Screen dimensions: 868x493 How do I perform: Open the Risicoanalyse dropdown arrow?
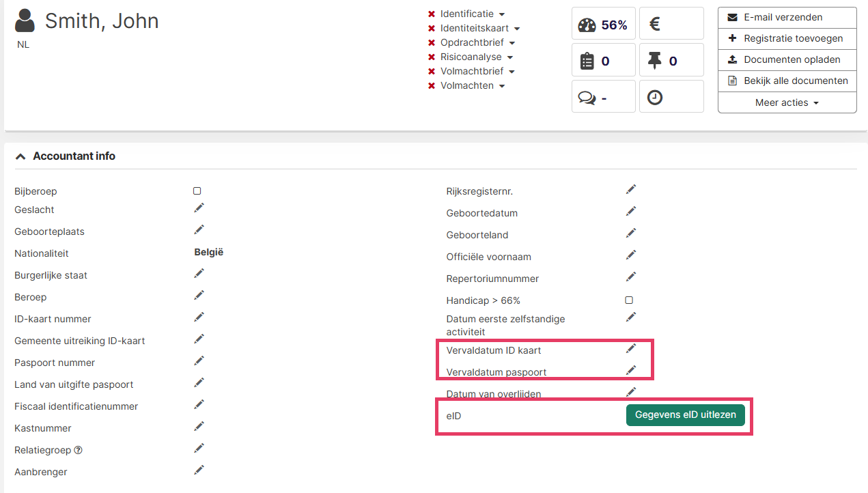coord(510,57)
